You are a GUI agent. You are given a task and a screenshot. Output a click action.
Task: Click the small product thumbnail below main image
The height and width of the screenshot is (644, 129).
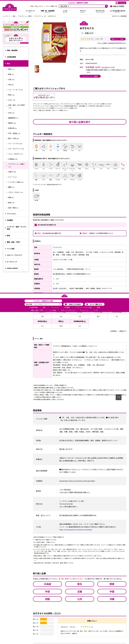click(37, 69)
